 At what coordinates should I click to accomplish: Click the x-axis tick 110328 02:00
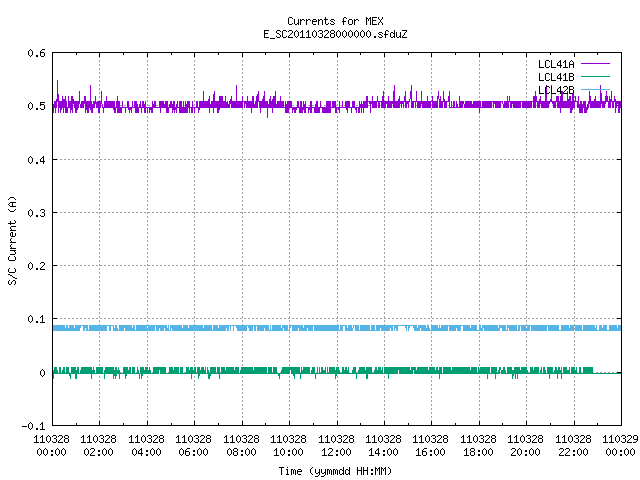(99, 445)
